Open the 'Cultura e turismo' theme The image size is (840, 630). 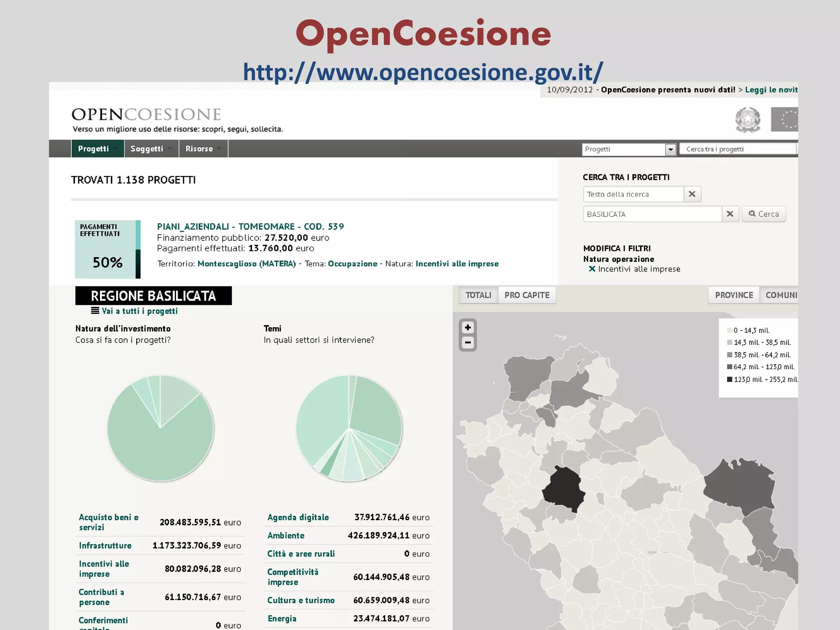point(301,600)
